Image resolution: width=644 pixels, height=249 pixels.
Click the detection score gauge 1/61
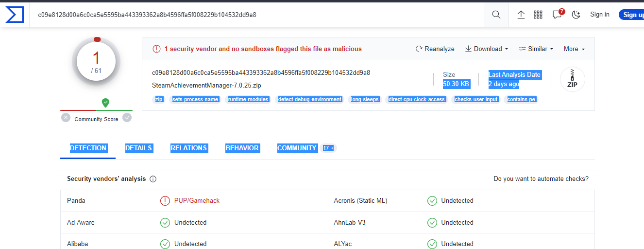click(x=96, y=62)
